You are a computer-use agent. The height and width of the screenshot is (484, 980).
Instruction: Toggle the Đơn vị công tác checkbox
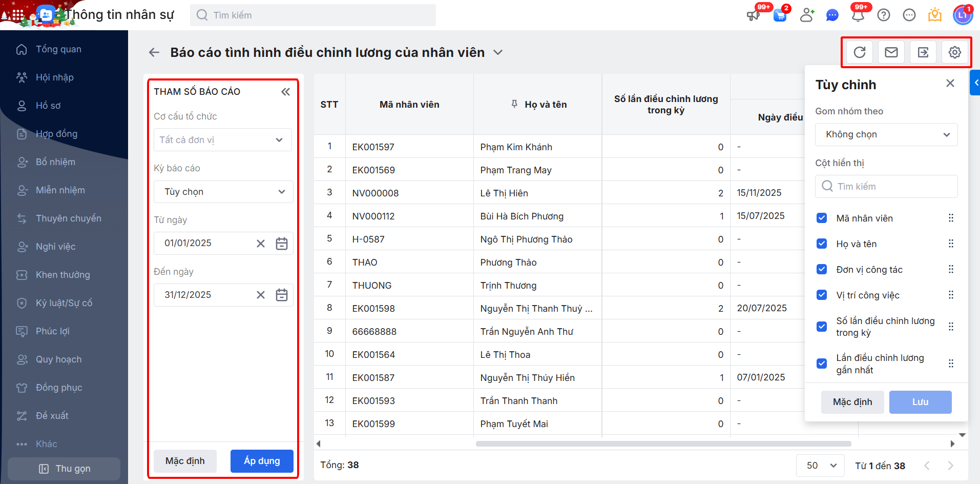[822, 270]
